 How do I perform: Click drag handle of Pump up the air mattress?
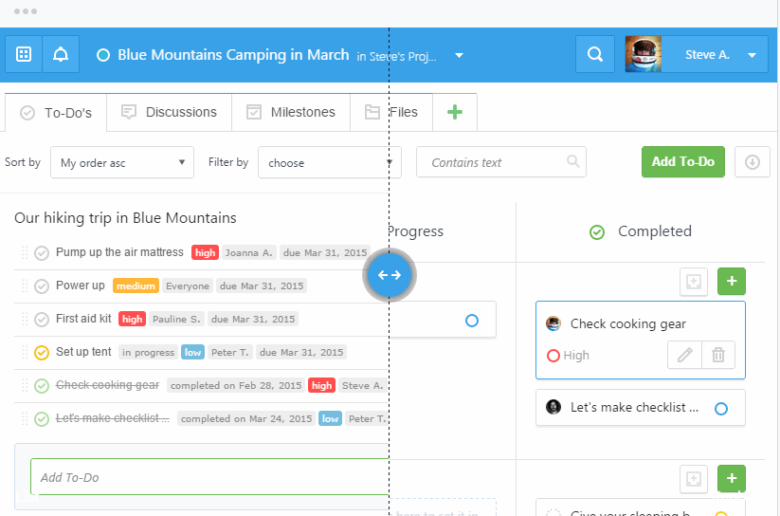24,253
